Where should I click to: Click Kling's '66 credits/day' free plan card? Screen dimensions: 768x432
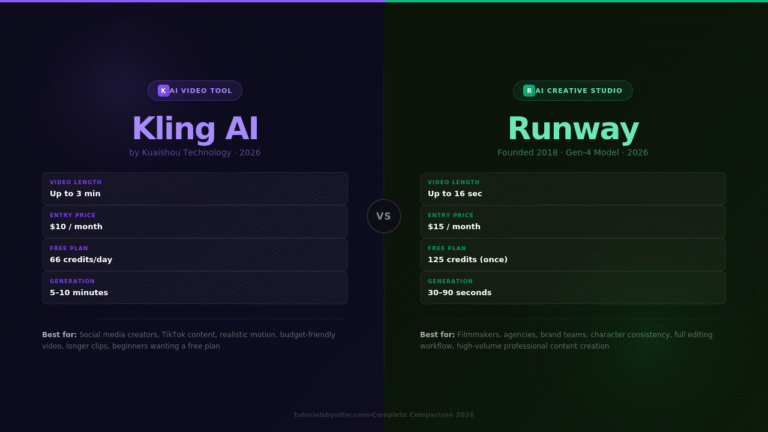tap(195, 255)
